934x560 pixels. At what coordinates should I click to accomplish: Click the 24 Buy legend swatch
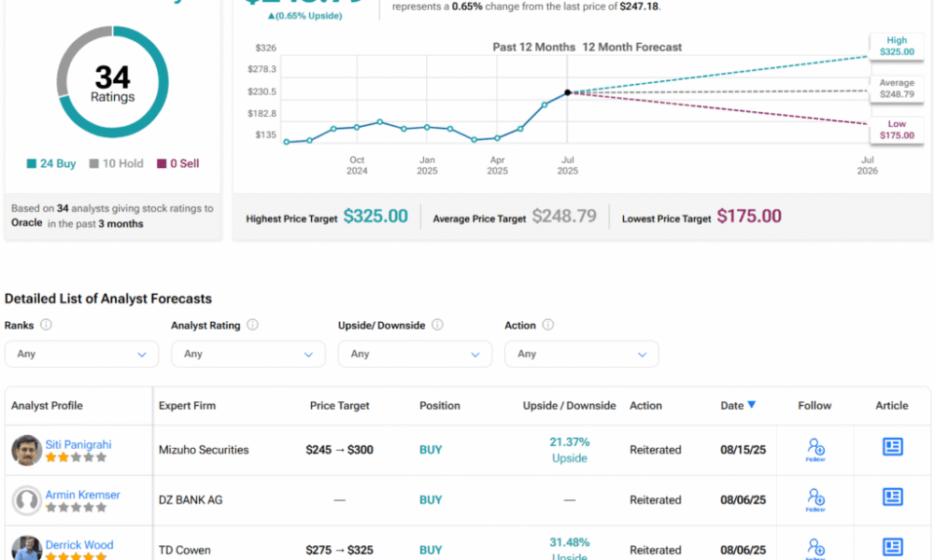tap(32, 163)
